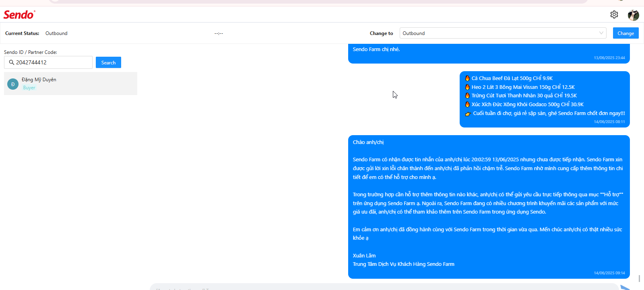Click the send message arrow icon

click(x=625, y=287)
